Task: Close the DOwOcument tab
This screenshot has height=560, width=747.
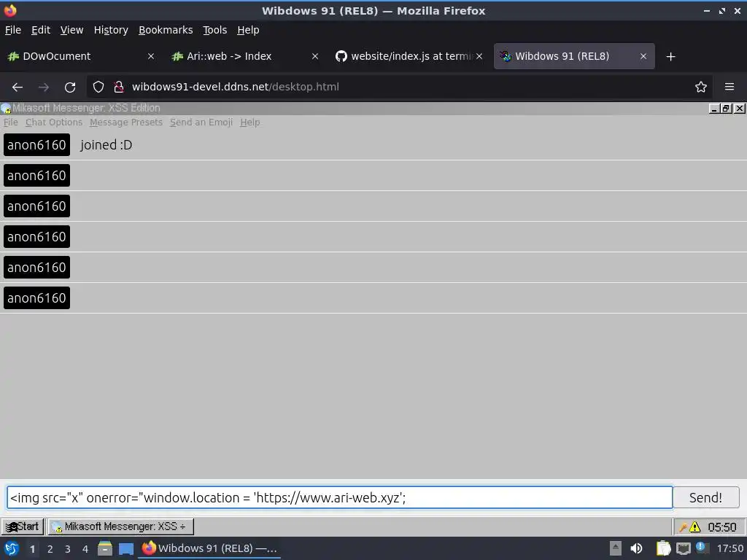Action: coord(151,56)
